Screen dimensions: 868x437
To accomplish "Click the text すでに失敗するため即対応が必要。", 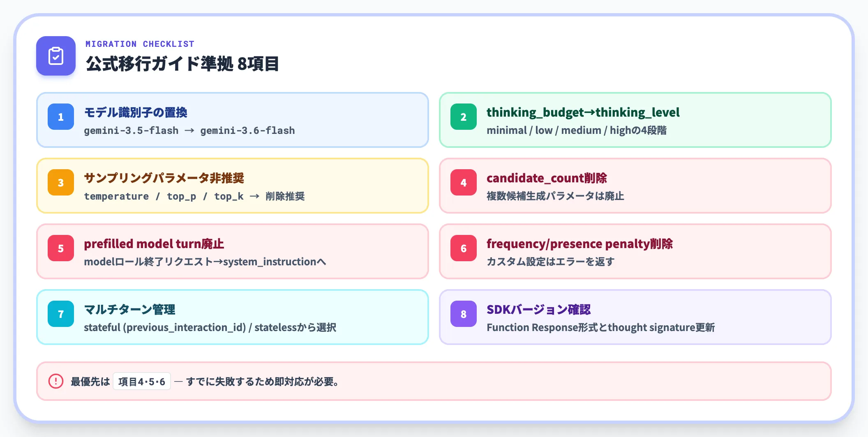I will click(x=263, y=382).
